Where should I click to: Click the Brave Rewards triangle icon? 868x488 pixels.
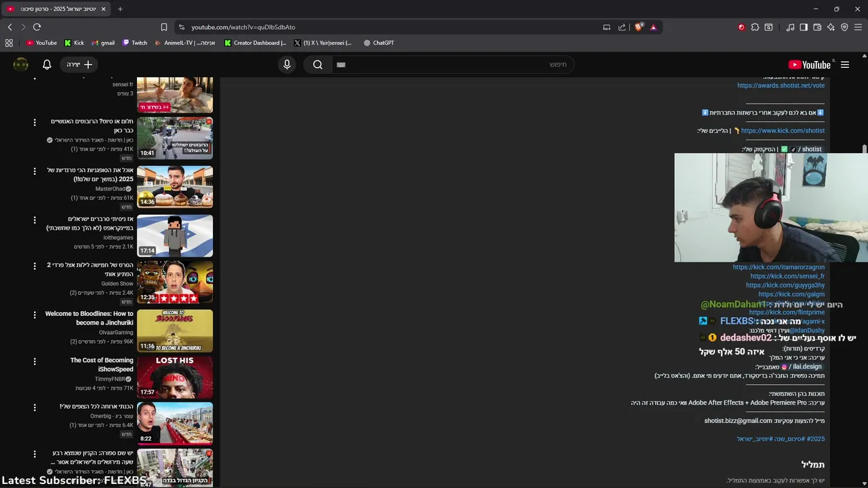653,27
